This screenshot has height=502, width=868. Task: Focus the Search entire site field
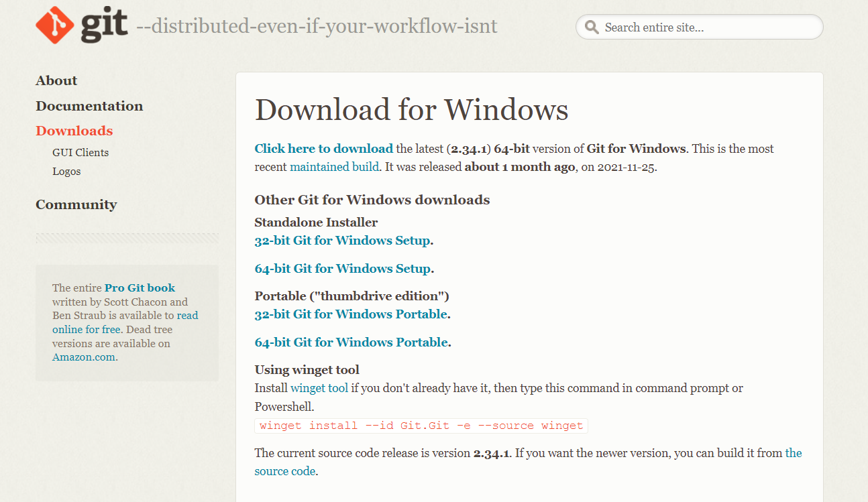click(699, 27)
